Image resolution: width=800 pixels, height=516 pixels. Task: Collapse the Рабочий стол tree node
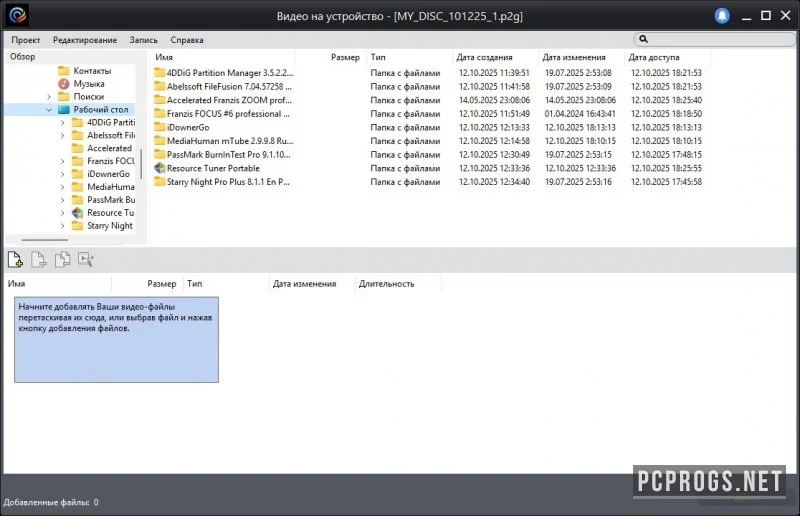(49, 110)
